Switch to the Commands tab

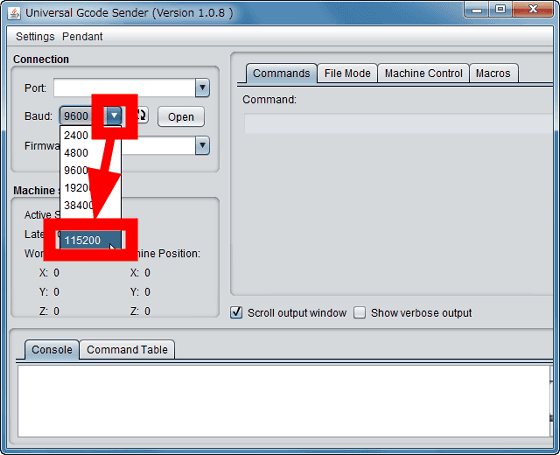pos(281,73)
